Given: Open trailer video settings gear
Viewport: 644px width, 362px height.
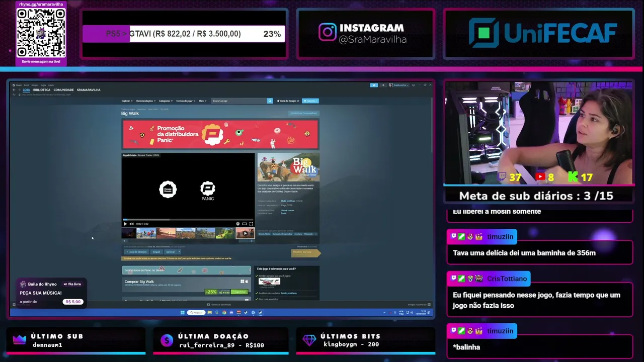Looking at the screenshot, I should click(238, 224).
